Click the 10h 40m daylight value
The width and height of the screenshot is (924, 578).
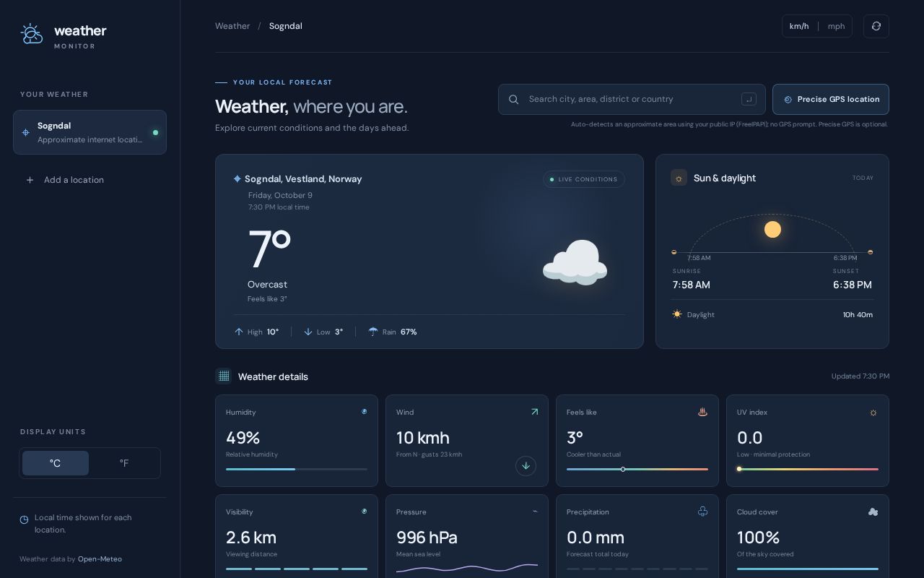click(x=858, y=314)
